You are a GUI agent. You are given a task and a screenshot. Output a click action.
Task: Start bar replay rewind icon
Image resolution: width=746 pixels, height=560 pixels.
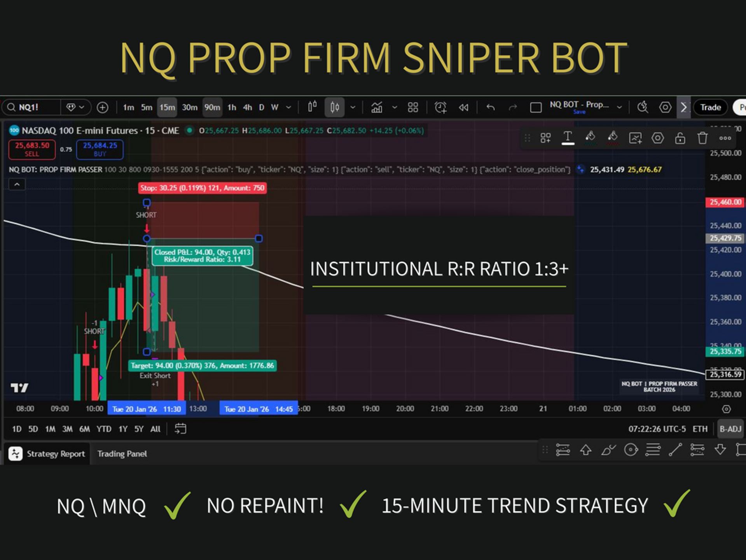(463, 107)
